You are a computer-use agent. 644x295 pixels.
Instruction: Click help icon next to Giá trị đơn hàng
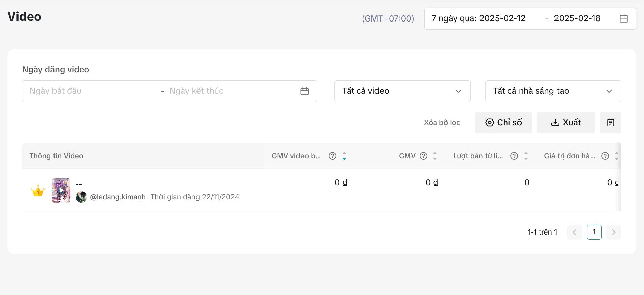[x=605, y=156]
